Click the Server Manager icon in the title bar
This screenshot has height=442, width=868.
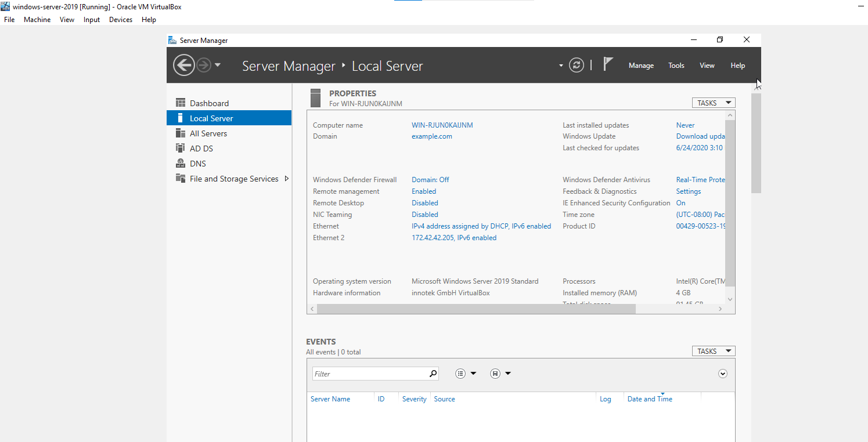coord(172,39)
